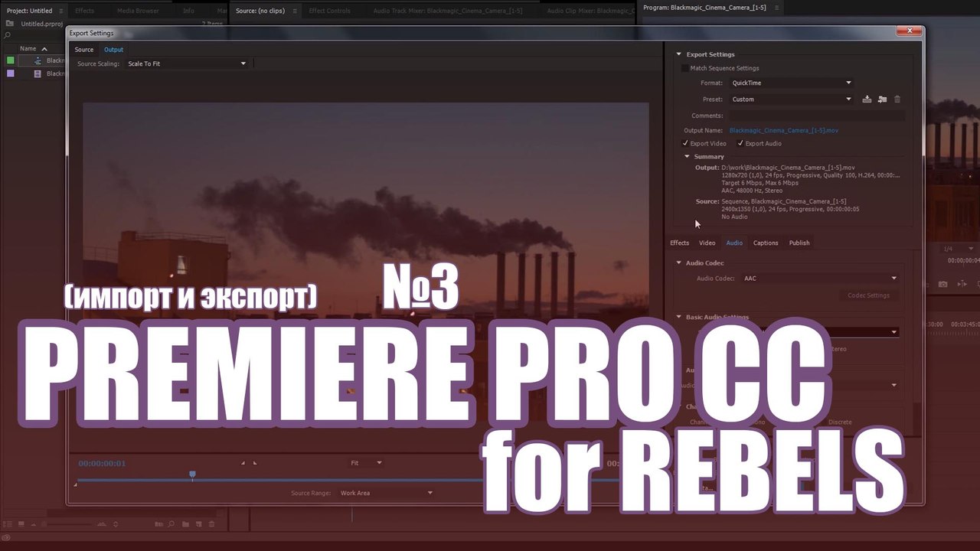980x551 pixels.
Task: Click the Find icon in Project panel
Action: point(171,524)
